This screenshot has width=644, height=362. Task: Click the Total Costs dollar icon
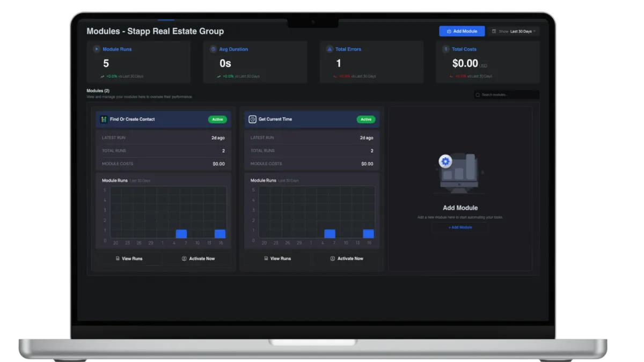[x=445, y=49]
